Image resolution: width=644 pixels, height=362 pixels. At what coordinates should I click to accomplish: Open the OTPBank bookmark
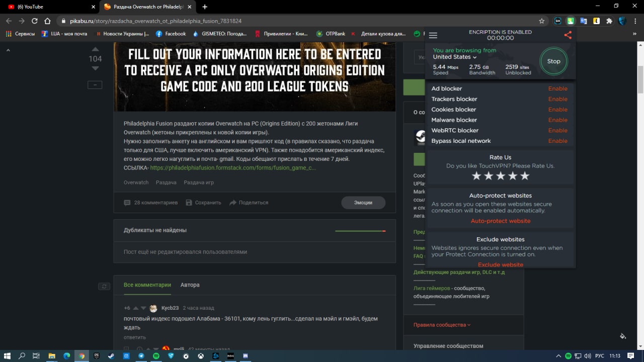[x=331, y=34]
